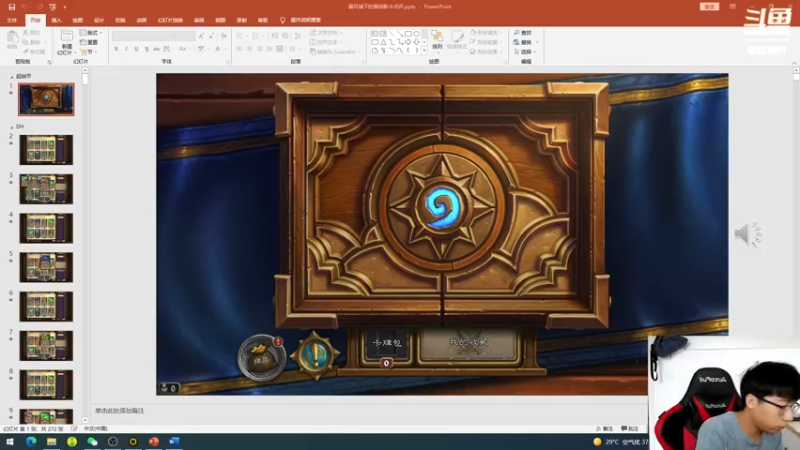Open Quick Styles gallery
This screenshot has width=800, height=450.
[x=457, y=40]
